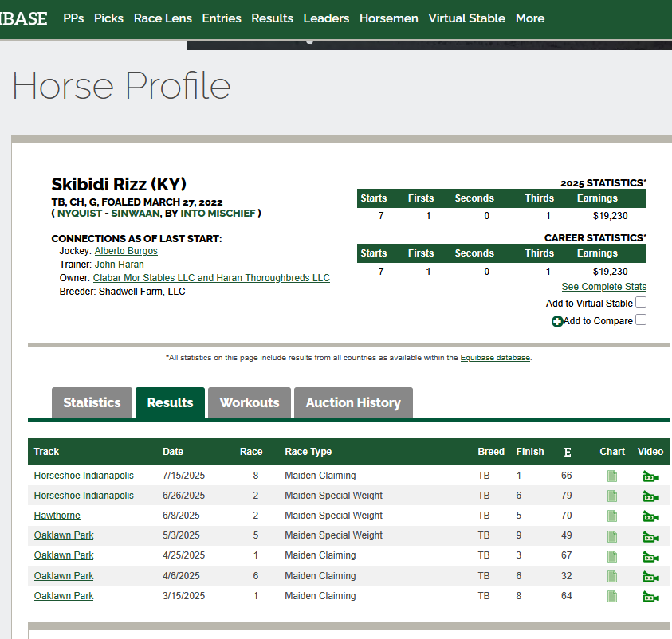672x639 pixels.
Task: Open chart for 7/15/2025 Horseshoe Indianapolis race
Action: click(612, 476)
